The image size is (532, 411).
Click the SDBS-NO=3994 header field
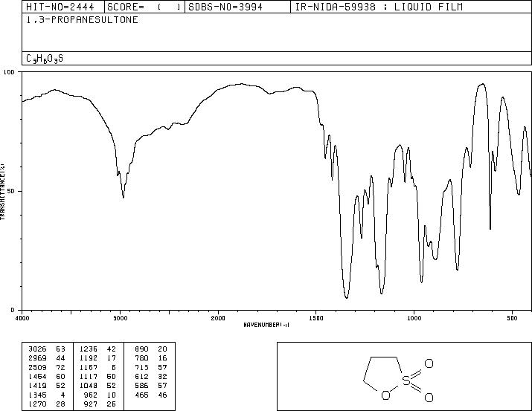pyautogui.click(x=225, y=7)
